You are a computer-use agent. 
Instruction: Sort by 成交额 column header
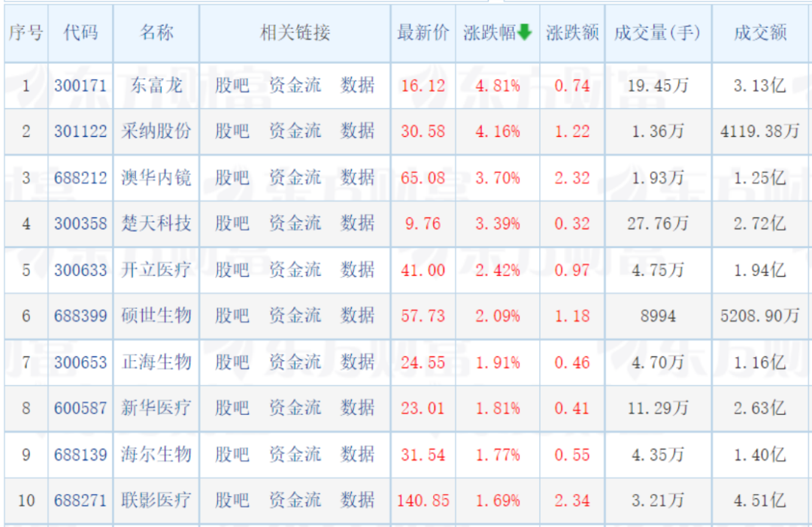(760, 32)
